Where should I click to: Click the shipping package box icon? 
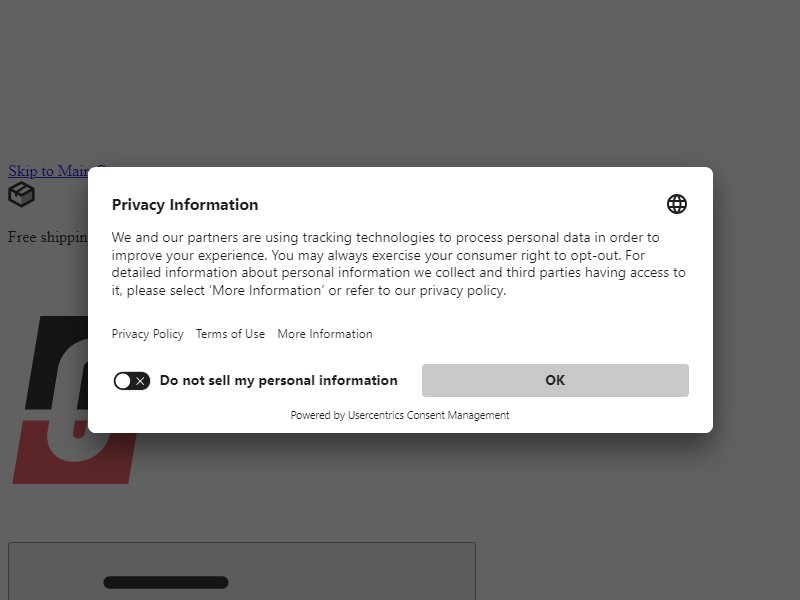(21, 194)
